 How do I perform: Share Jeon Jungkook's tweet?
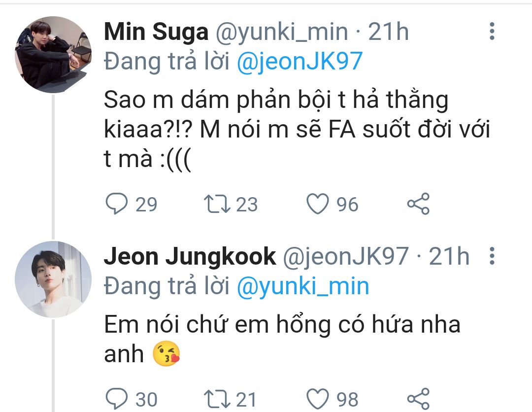point(418,398)
